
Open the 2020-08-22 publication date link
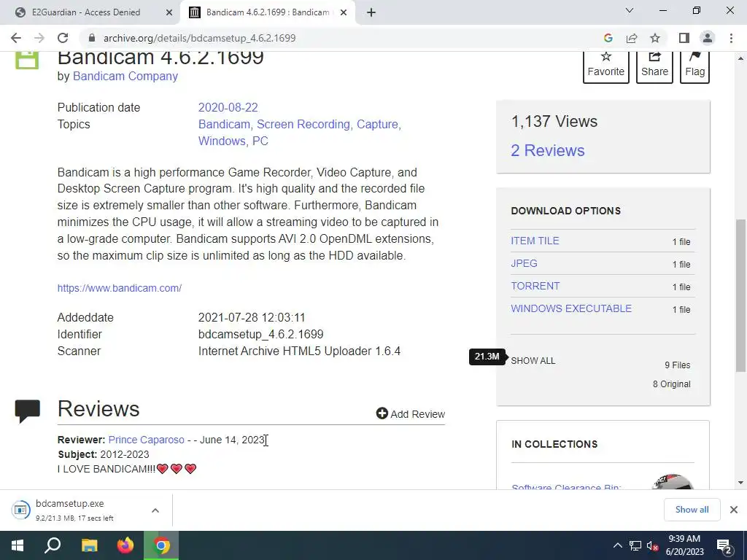point(228,108)
